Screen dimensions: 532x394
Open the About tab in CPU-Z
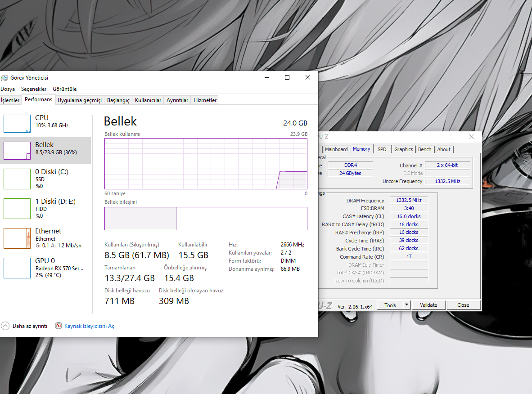[x=444, y=149]
